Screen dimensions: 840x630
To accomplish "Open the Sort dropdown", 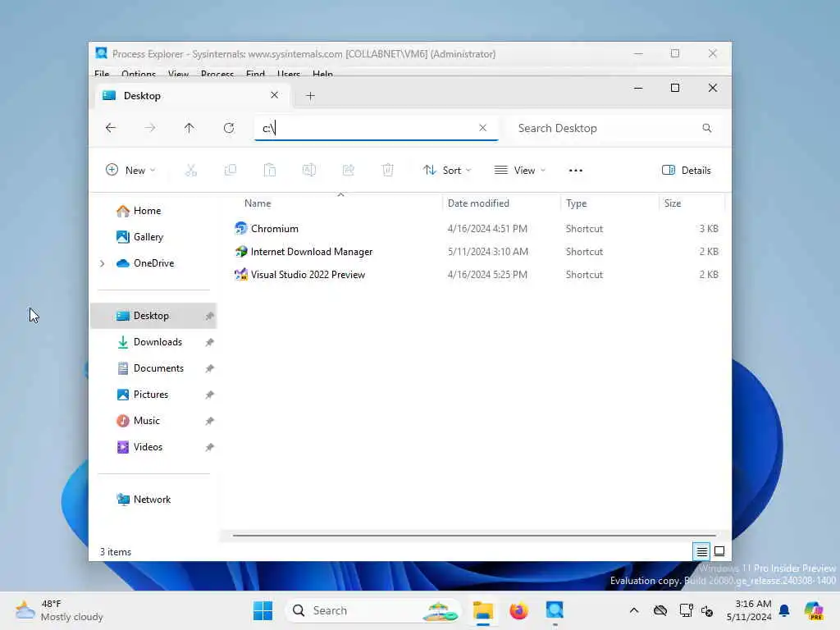I will tap(447, 171).
